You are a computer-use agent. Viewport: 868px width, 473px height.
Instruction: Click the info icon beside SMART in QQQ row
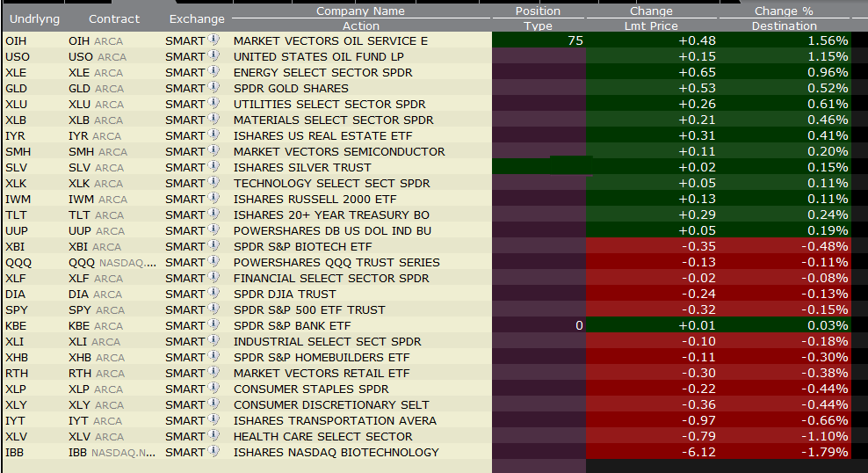(x=213, y=261)
